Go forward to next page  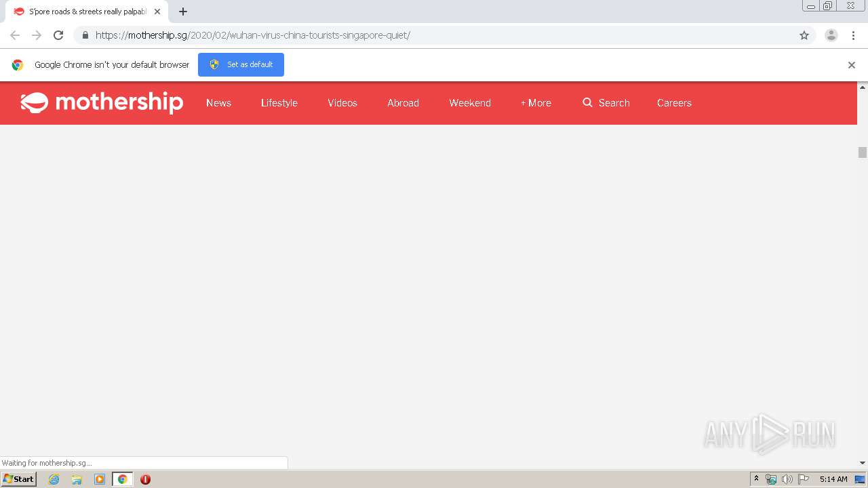click(37, 35)
